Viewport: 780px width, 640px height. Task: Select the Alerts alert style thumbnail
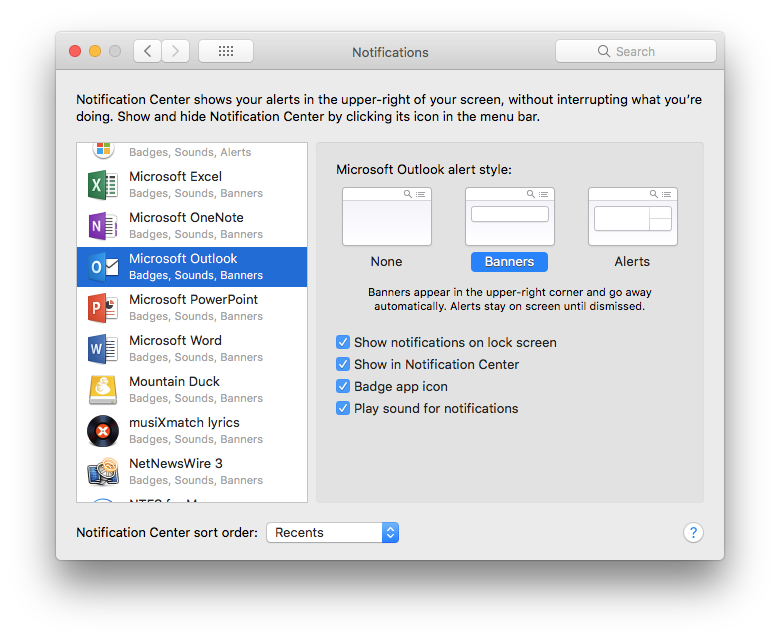click(x=632, y=216)
